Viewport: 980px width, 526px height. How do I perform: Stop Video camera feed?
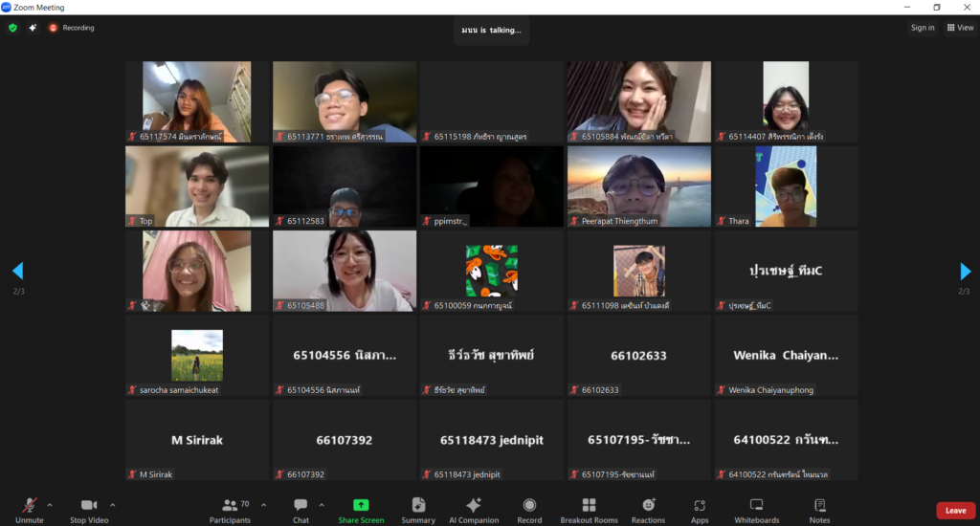(90, 510)
